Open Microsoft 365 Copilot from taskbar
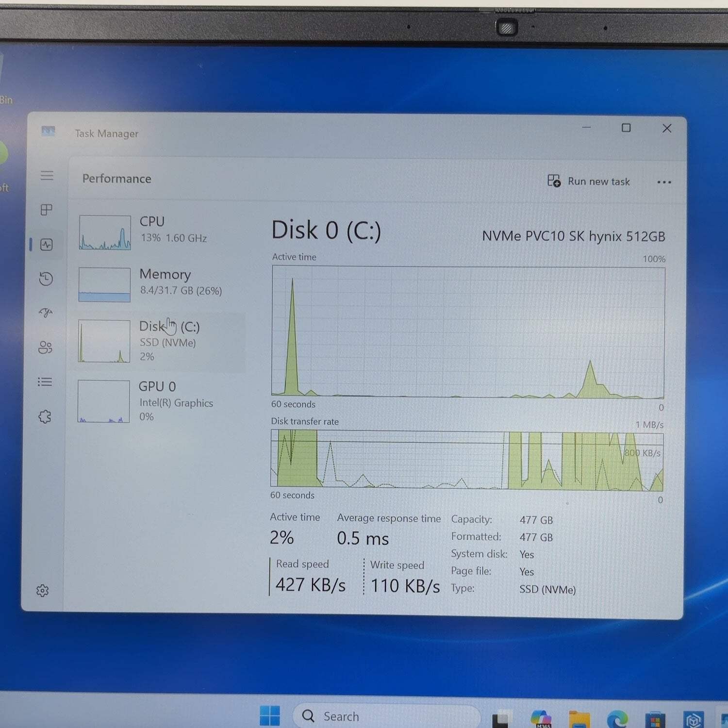 pos(541,718)
